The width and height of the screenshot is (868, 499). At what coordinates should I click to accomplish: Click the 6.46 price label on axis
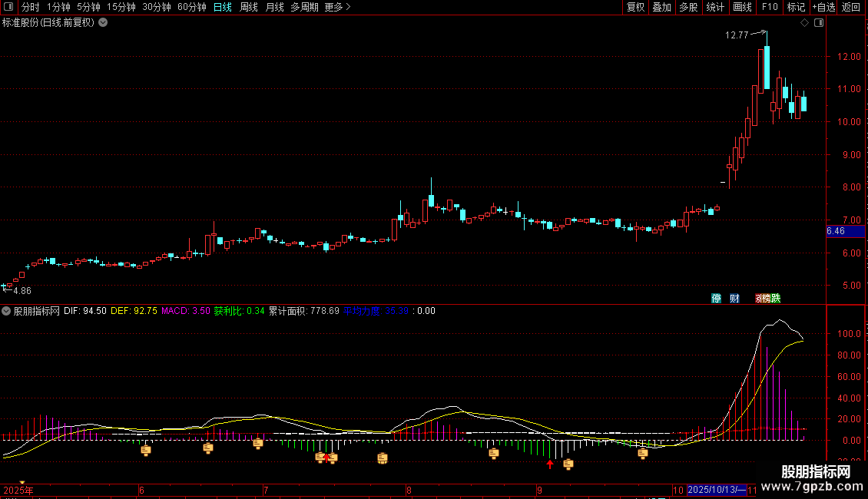(x=836, y=230)
